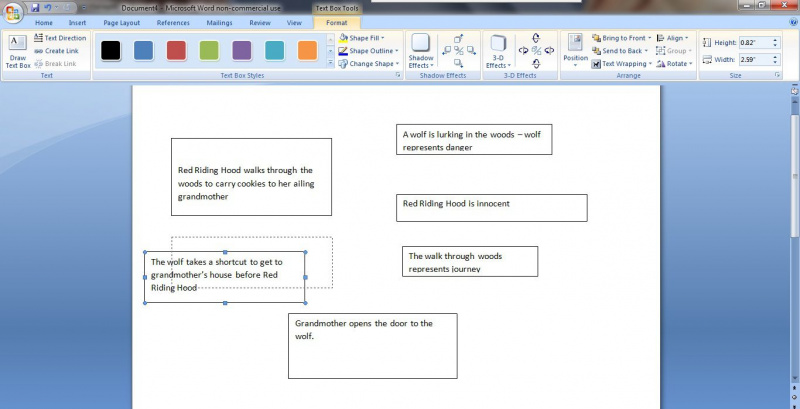Click the Tilt Right 3-D icon
Screen dimensions: 800x409
coord(549,50)
